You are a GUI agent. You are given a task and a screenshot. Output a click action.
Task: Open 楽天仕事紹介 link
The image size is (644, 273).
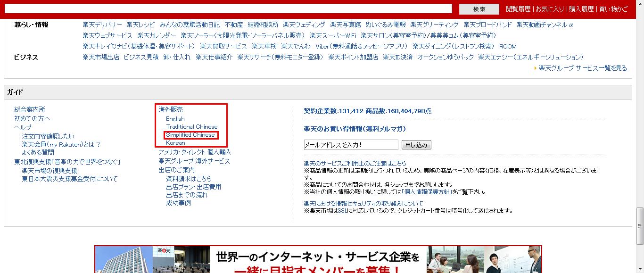(214, 57)
